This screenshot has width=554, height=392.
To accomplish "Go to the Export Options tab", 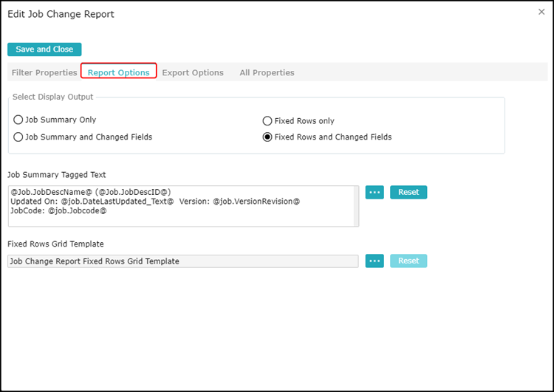I will pyautogui.click(x=193, y=72).
